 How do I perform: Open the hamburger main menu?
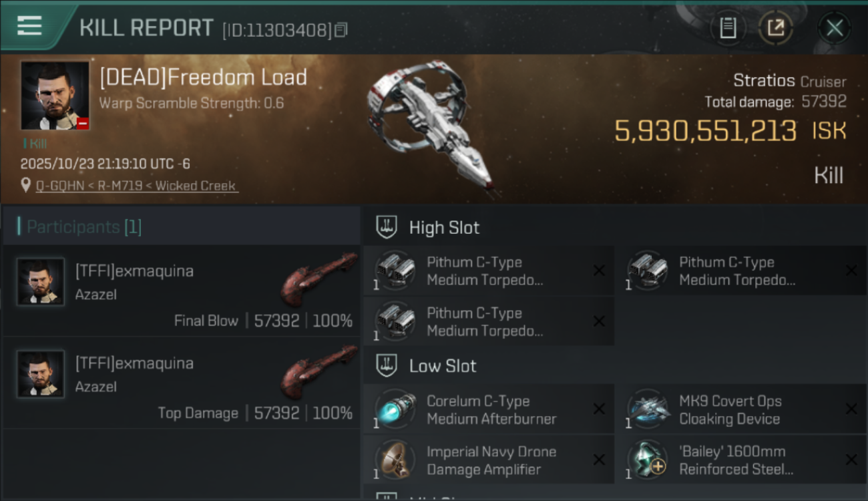point(30,27)
